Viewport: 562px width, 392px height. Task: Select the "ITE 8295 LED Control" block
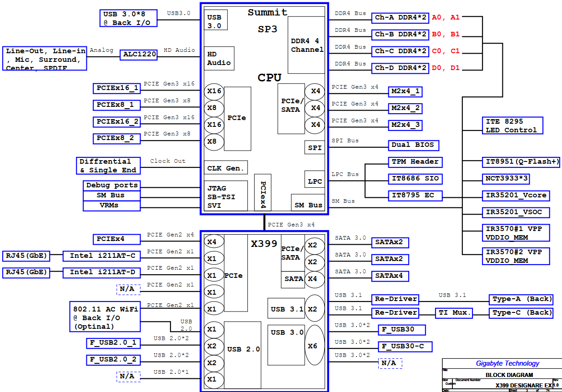pos(512,126)
